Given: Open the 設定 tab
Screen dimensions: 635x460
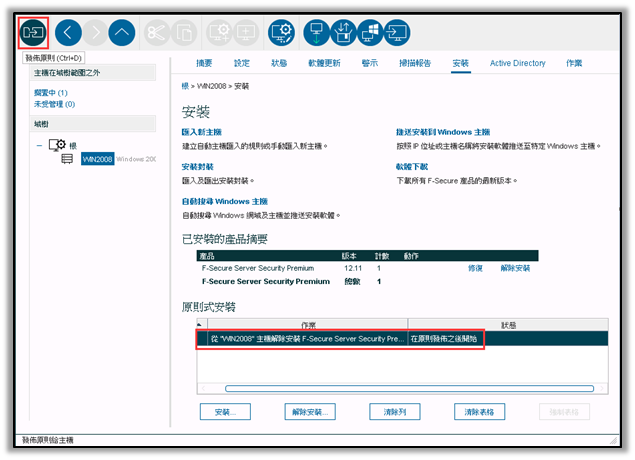Looking at the screenshot, I should point(242,63).
